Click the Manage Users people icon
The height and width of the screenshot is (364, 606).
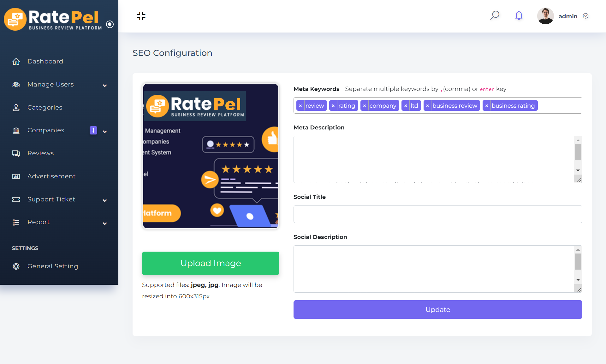pyautogui.click(x=16, y=84)
